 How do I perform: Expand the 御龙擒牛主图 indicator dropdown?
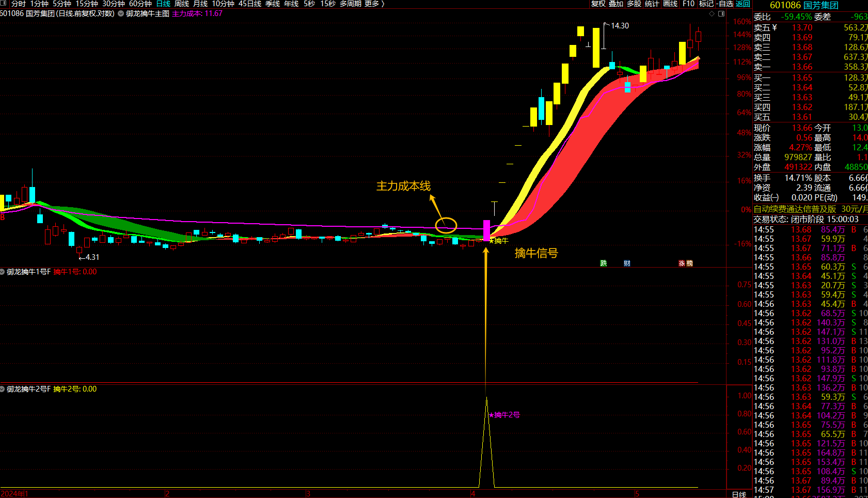[121, 13]
